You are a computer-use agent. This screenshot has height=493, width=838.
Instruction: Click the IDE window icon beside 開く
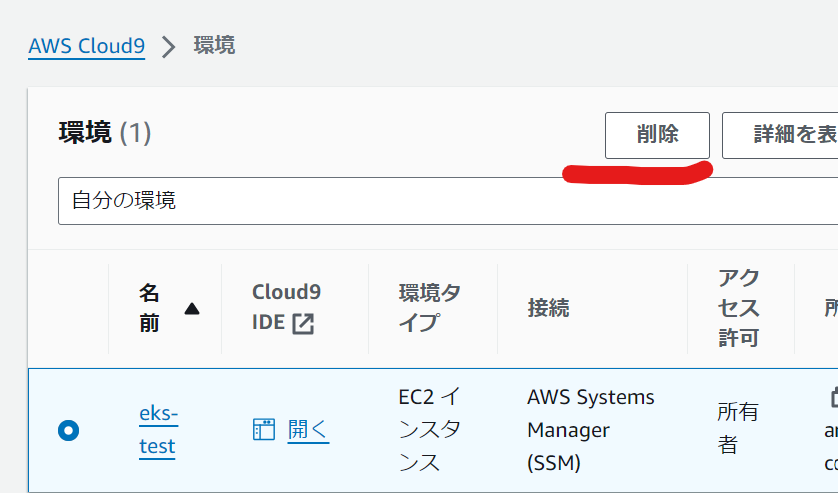(x=263, y=429)
